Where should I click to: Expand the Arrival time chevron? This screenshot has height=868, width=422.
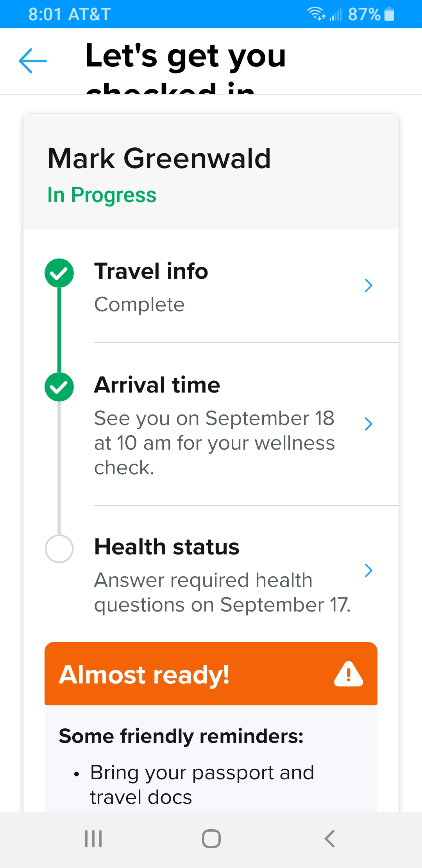[x=368, y=424]
